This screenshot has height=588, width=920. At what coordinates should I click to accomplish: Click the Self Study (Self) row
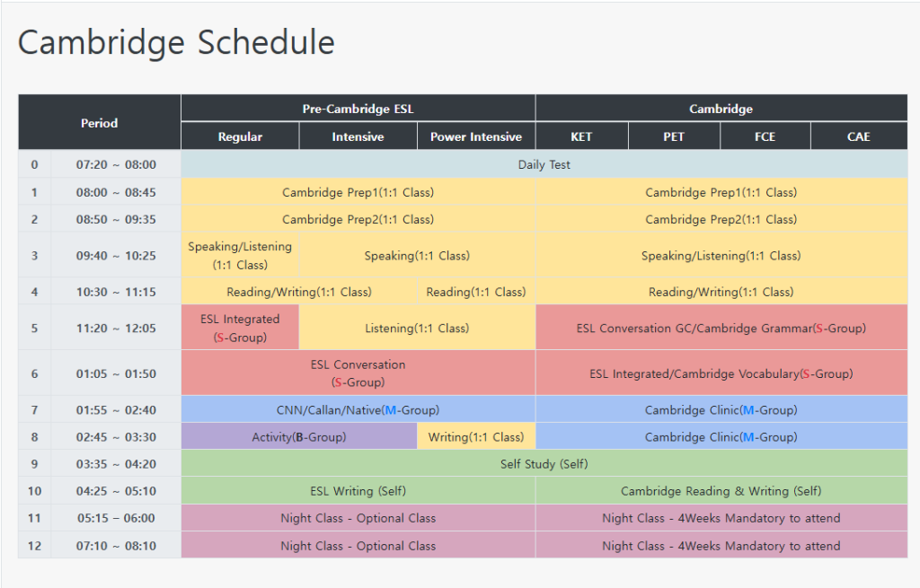coord(544,464)
